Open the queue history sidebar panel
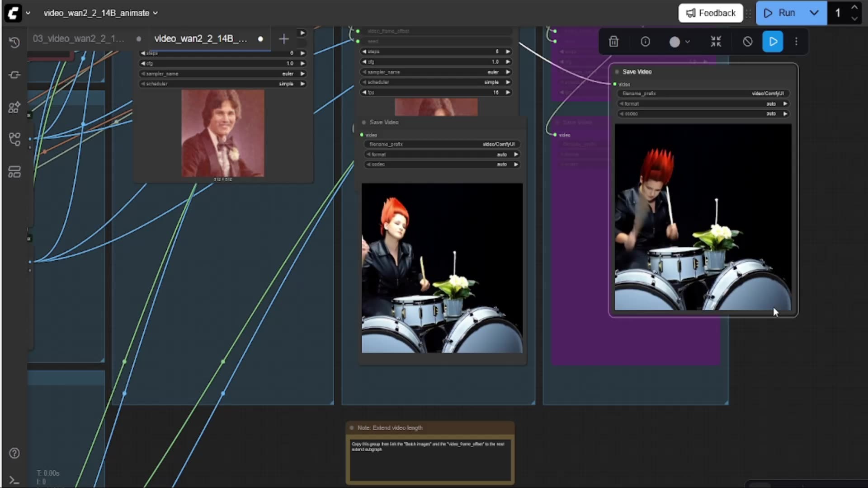Viewport: 868px width, 488px height. (x=14, y=42)
